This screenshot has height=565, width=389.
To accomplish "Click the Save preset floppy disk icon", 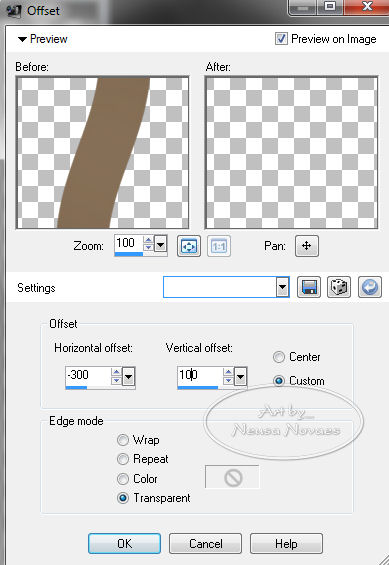I will point(309,287).
